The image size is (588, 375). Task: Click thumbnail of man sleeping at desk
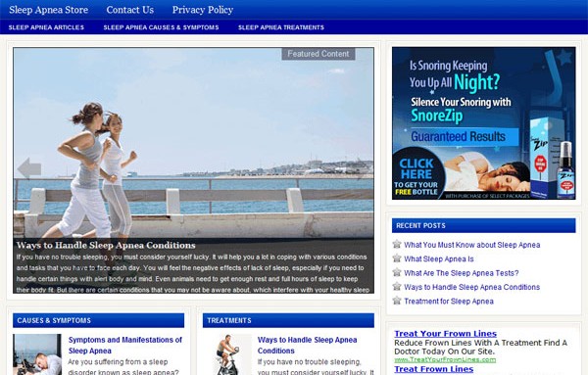37,354
